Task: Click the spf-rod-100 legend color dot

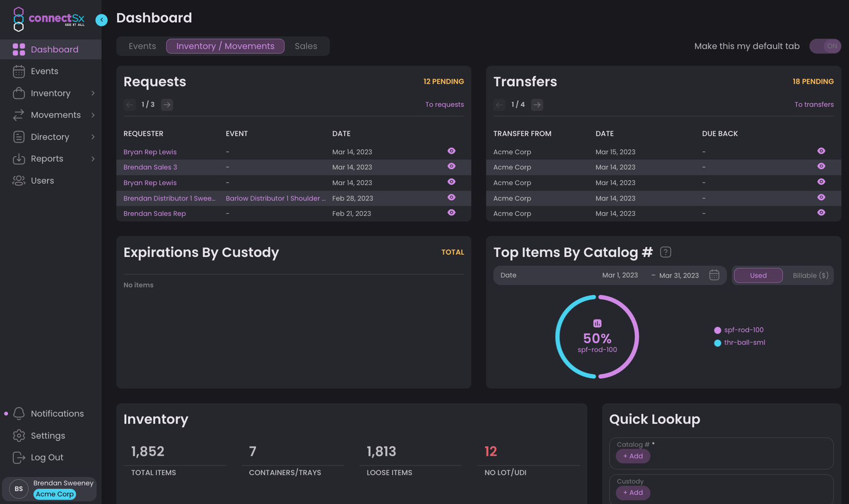Action: click(717, 330)
